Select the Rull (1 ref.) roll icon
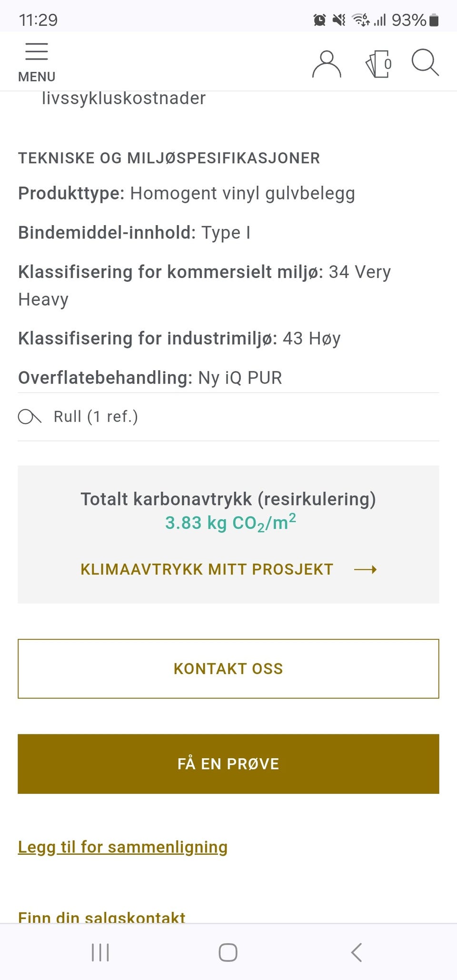457x980 pixels. 30,416
